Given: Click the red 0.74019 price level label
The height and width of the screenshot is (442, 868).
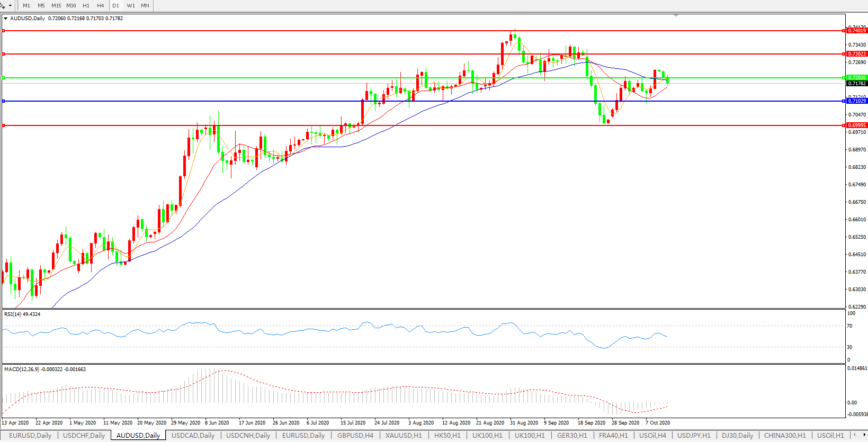Looking at the screenshot, I should coord(857,31).
